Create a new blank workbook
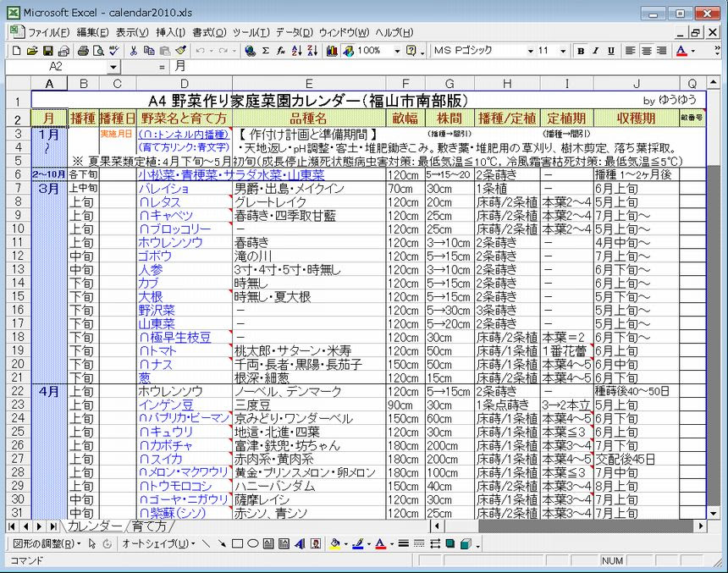 17,51
